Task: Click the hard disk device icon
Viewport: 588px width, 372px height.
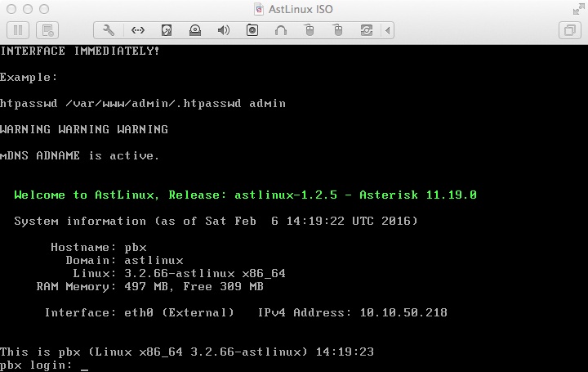Action: tap(167, 30)
